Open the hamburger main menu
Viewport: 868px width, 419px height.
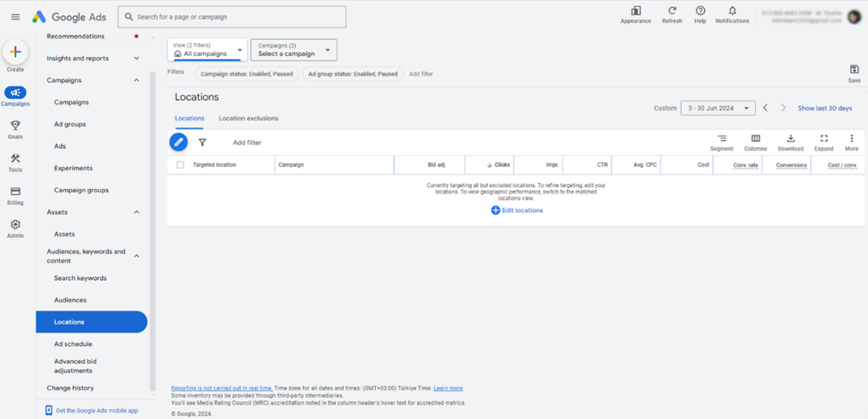pyautogui.click(x=15, y=17)
